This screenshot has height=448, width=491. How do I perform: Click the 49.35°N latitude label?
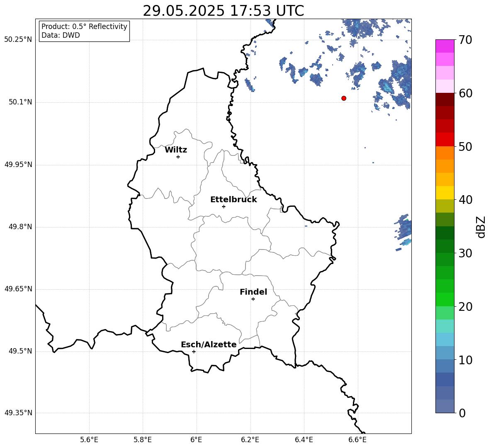18,413
